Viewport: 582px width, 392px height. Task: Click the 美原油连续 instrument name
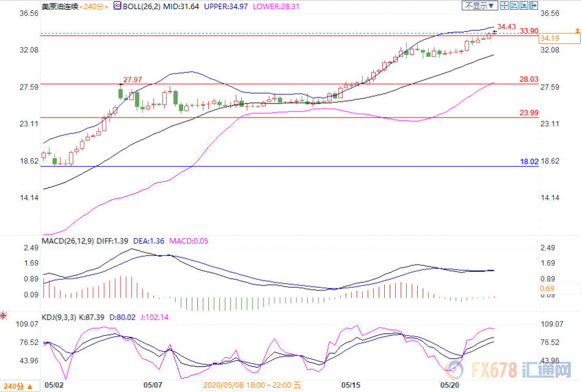[59, 6]
